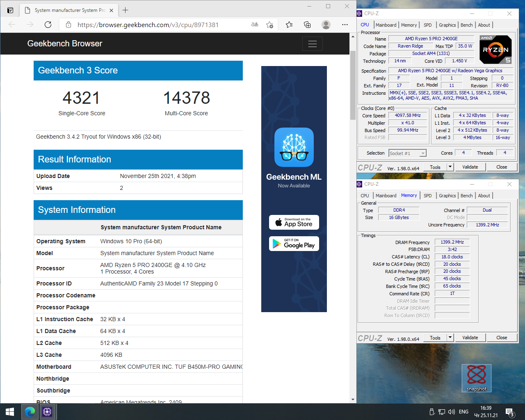Open the Favorites list icon
The width and height of the screenshot is (525, 420).
point(289,25)
